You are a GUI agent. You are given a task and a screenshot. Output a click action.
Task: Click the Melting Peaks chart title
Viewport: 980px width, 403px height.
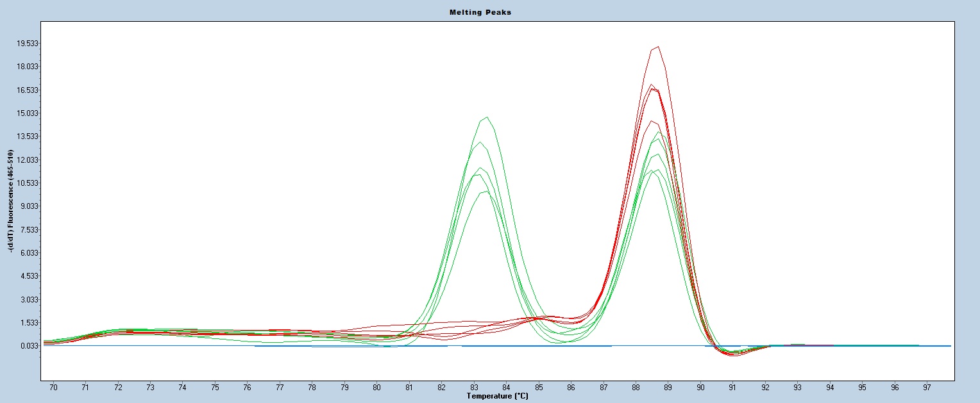click(x=489, y=12)
